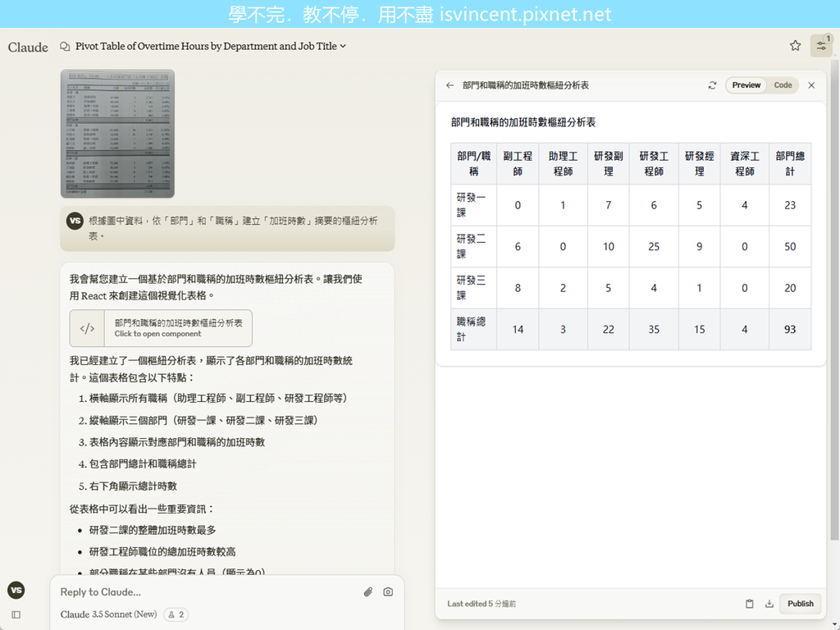Screen dimensions: 840x630
Task: Close the artifact panel
Action: click(811, 85)
